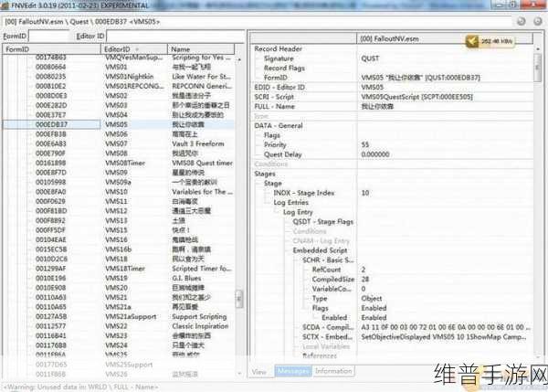Select record 0010D2C6 VMS18
Screen dimensions: 548x392
pyautogui.click(x=119, y=260)
